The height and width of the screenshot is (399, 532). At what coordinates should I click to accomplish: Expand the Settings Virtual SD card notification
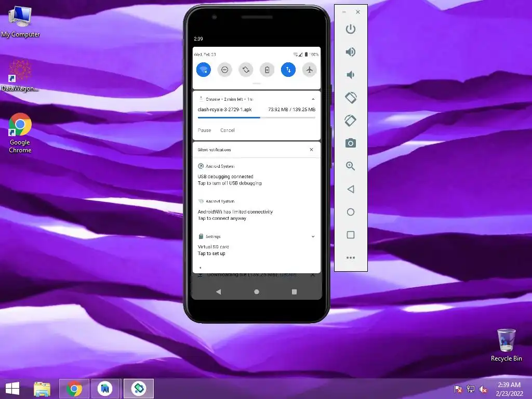313,236
